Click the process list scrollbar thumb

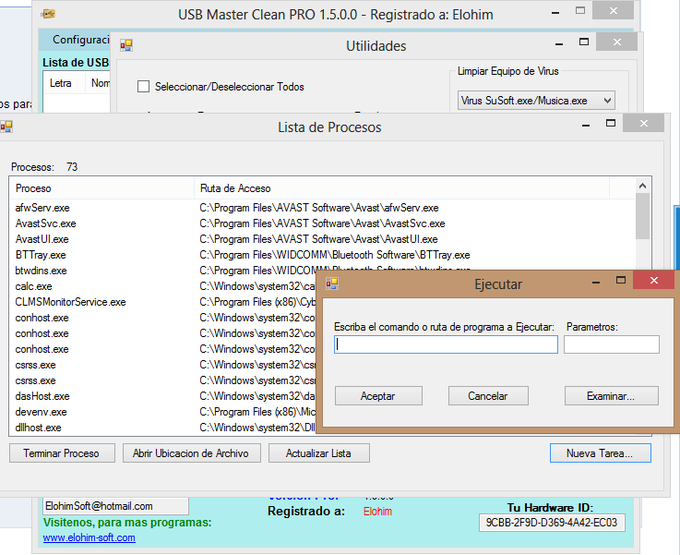[x=642, y=216]
